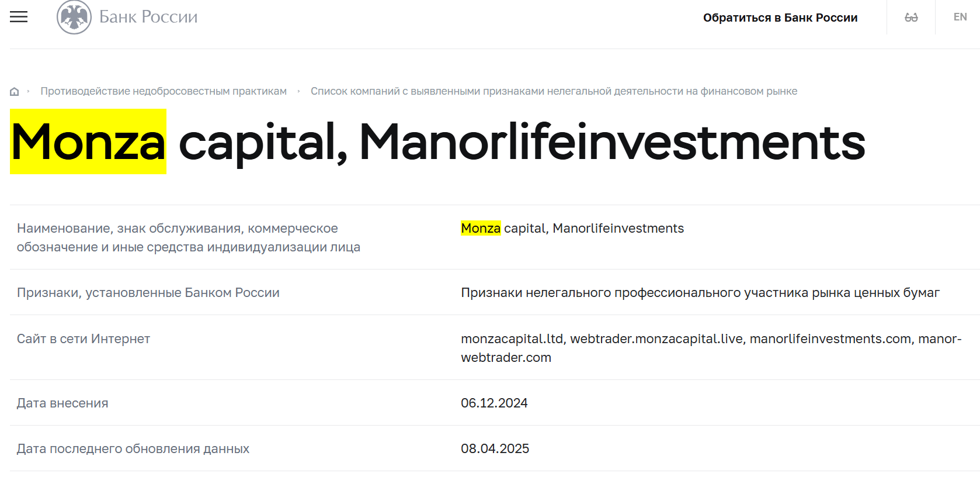Click the monzacapital.ltd websites value
This screenshot has height=494, width=980.
(711, 348)
